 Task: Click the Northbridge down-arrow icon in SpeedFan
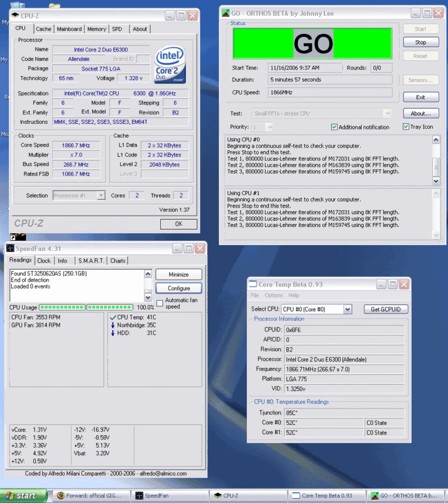pyautogui.click(x=112, y=325)
